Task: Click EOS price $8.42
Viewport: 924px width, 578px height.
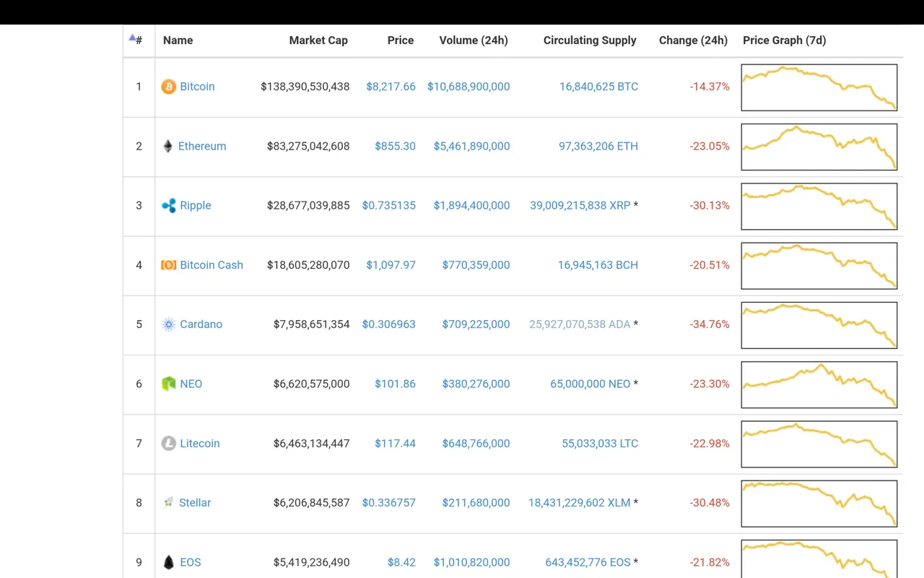Action: (401, 562)
